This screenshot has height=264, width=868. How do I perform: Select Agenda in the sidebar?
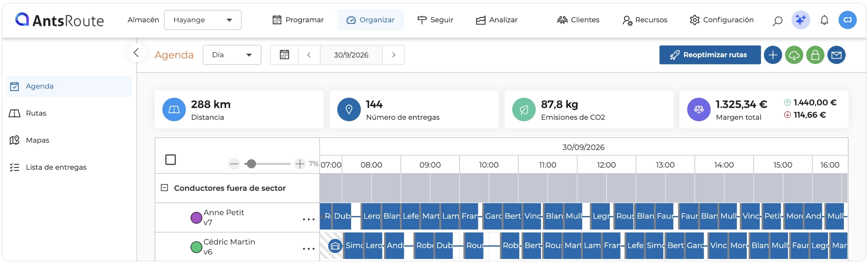(x=69, y=86)
